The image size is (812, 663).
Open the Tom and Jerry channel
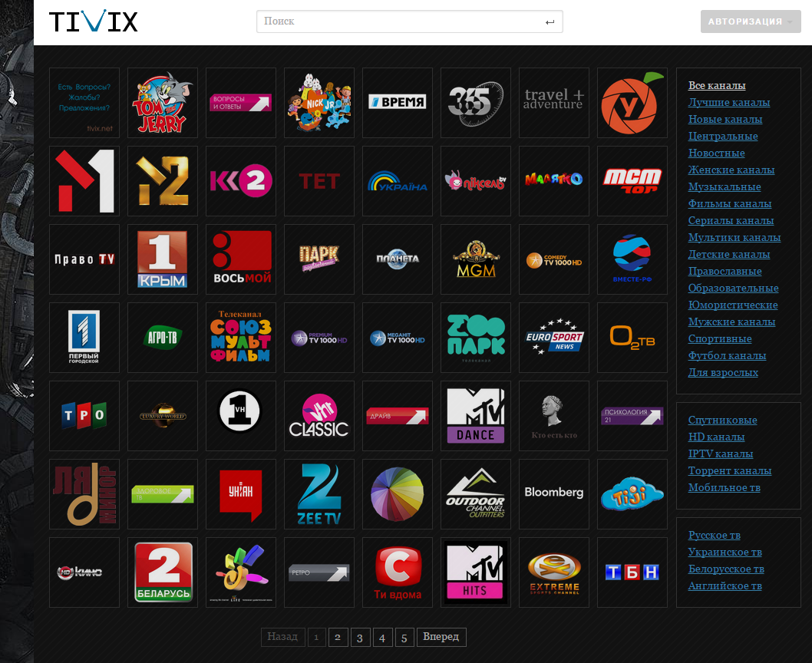pyautogui.click(x=162, y=103)
